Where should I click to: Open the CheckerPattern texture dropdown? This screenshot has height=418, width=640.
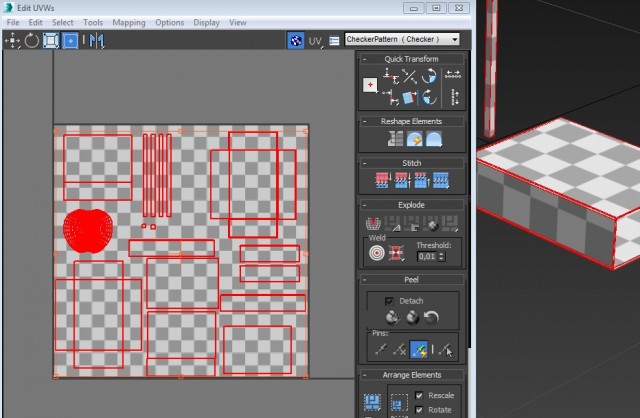click(x=402, y=39)
